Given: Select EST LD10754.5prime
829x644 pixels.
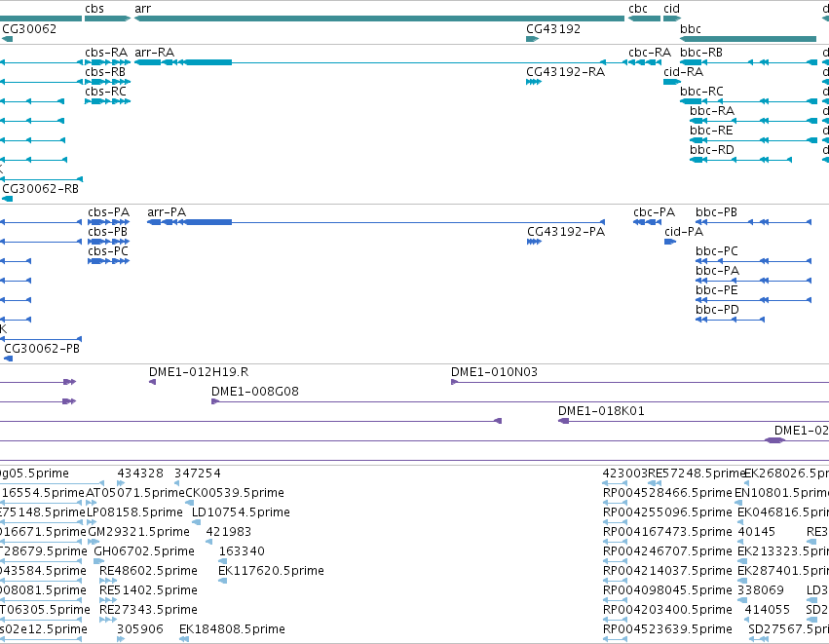Looking at the screenshot, I should (196, 522).
